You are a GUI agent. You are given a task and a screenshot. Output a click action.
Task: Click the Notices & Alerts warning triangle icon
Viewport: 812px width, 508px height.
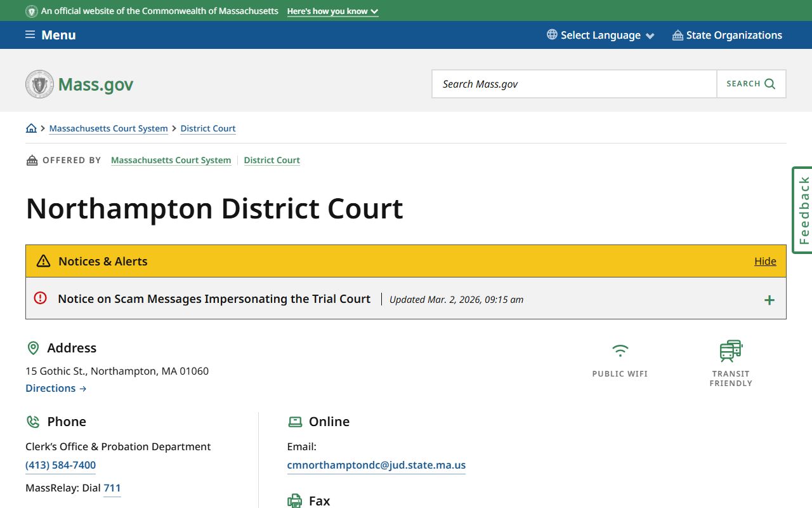[43, 261]
